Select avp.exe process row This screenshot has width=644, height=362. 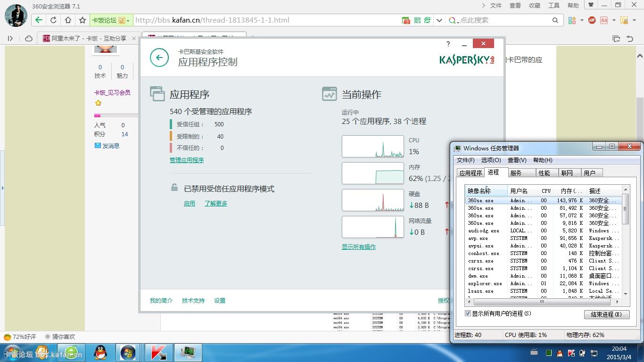[543, 239]
